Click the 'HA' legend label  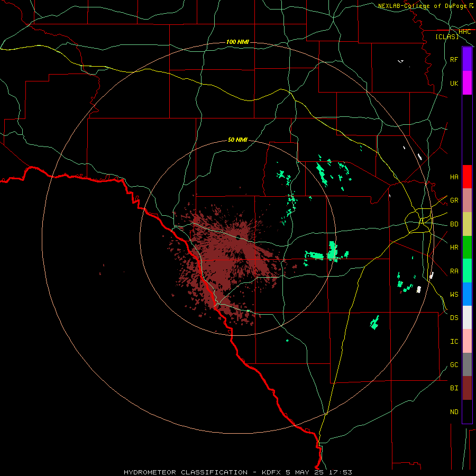(454, 177)
